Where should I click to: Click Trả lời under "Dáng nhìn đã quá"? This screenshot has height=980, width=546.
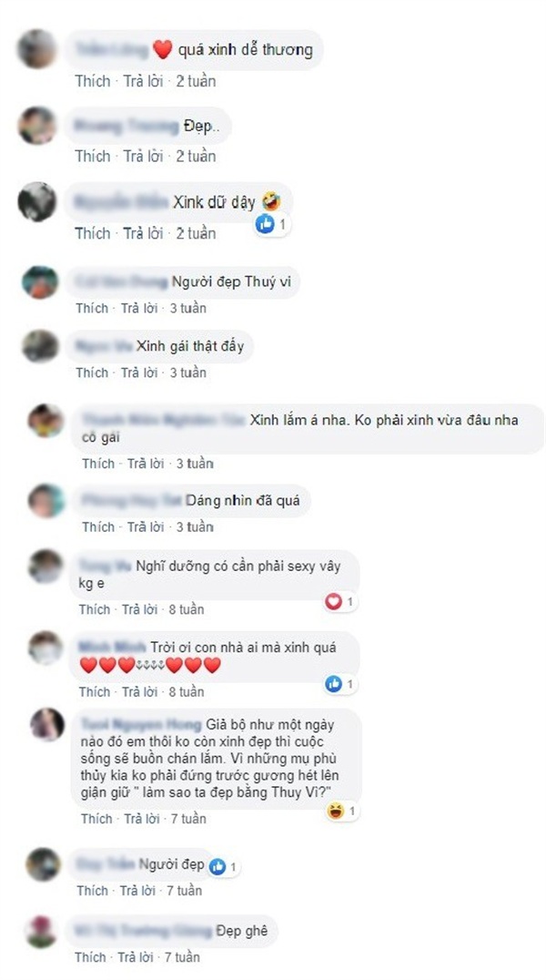146,526
